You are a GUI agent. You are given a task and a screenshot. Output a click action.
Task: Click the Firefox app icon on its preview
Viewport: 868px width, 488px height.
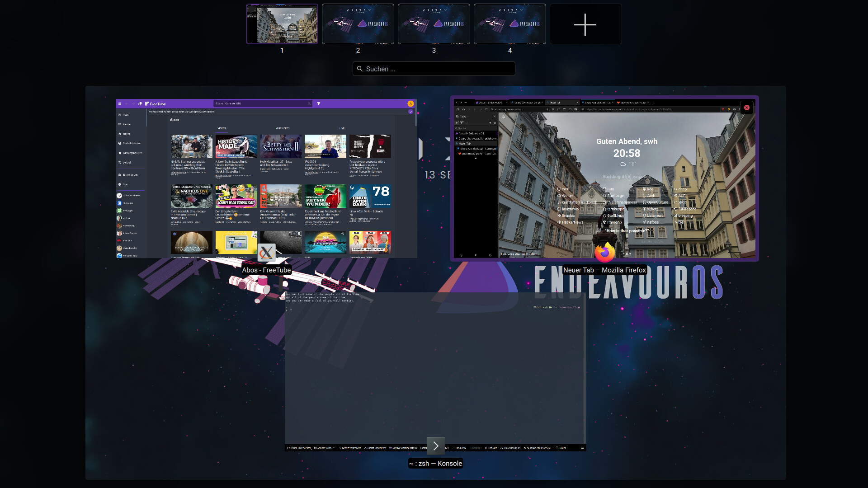(605, 252)
